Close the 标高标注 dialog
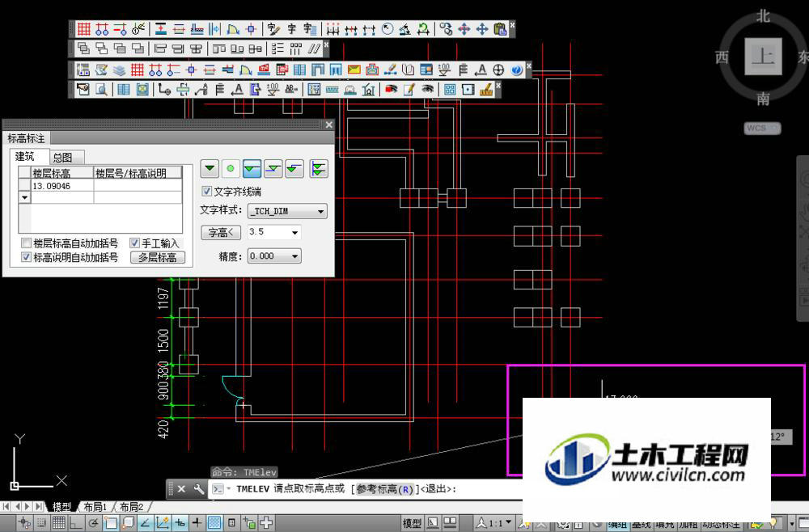Image resolution: width=809 pixels, height=532 pixels. (328, 125)
